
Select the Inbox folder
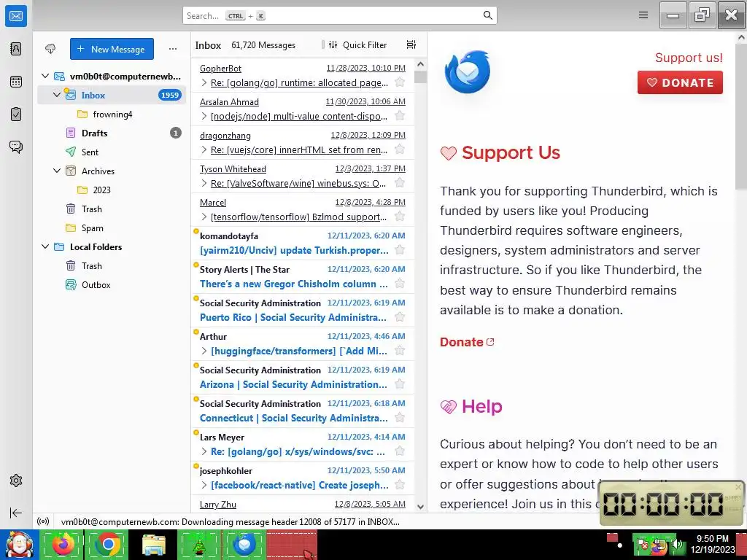(112, 95)
